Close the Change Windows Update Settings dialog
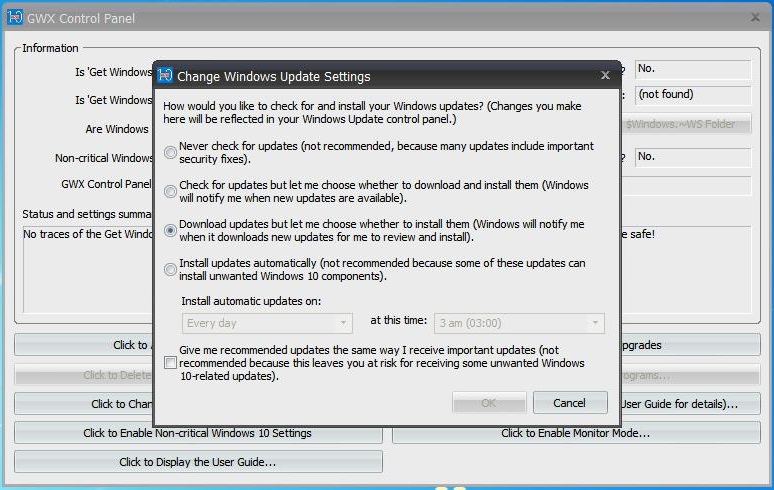The height and width of the screenshot is (490, 774). coord(605,75)
